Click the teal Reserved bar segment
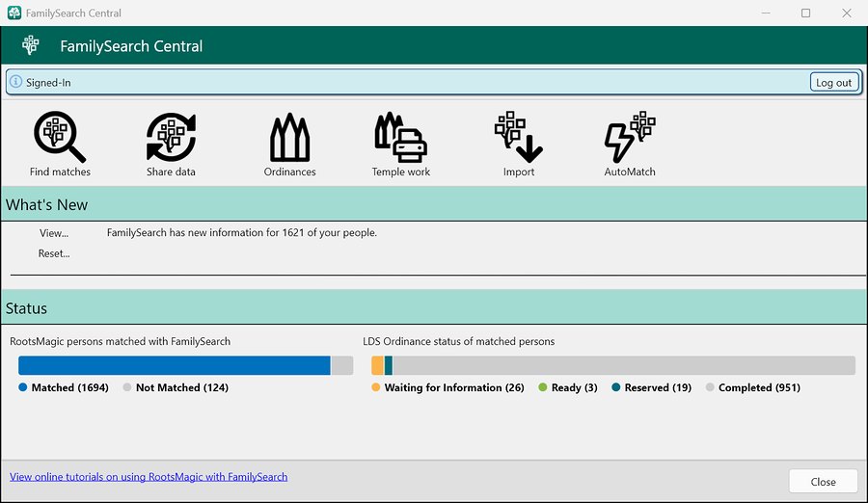 click(389, 365)
